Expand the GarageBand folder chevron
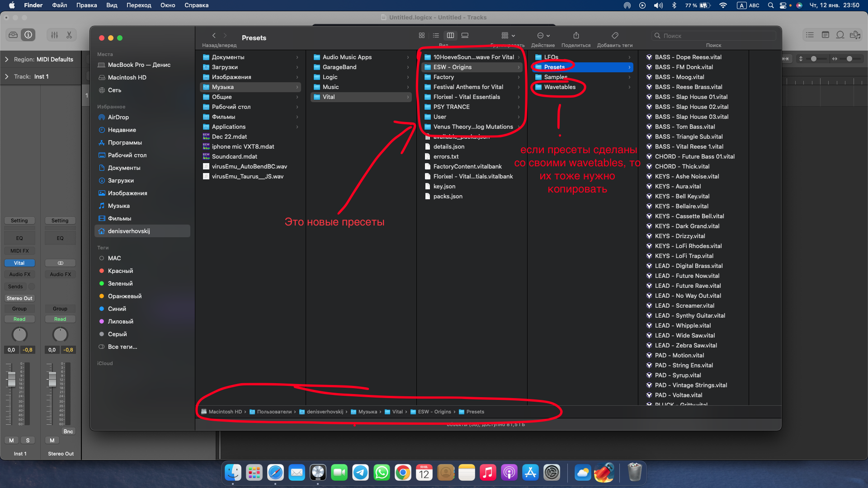This screenshot has height=488, width=868. coord(408,67)
